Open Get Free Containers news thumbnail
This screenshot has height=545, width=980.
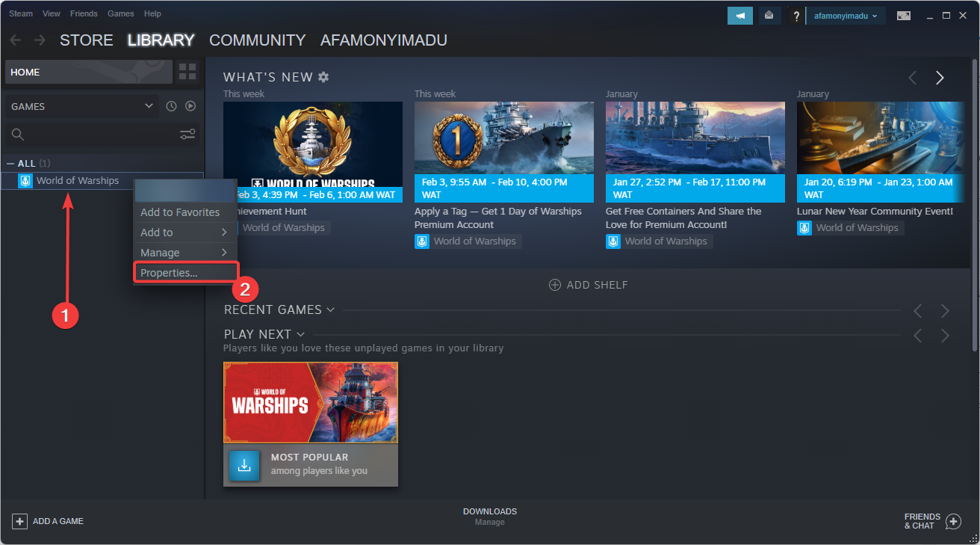coord(695,153)
